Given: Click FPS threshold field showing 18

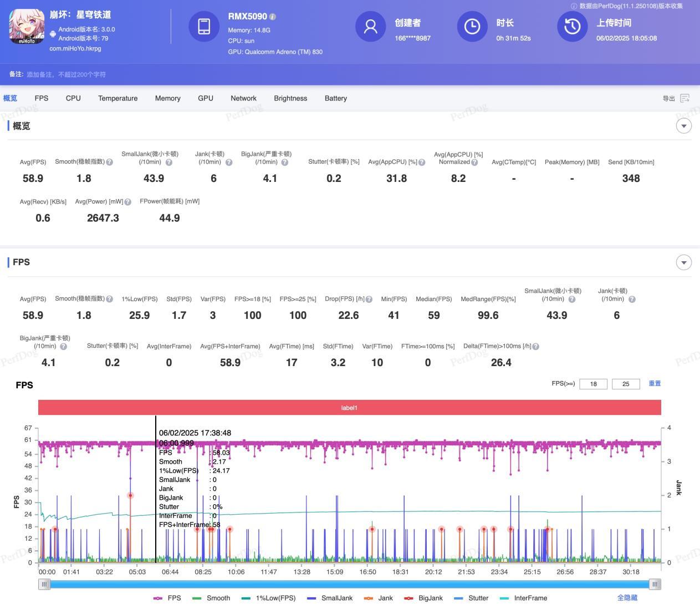Looking at the screenshot, I should click(x=593, y=384).
